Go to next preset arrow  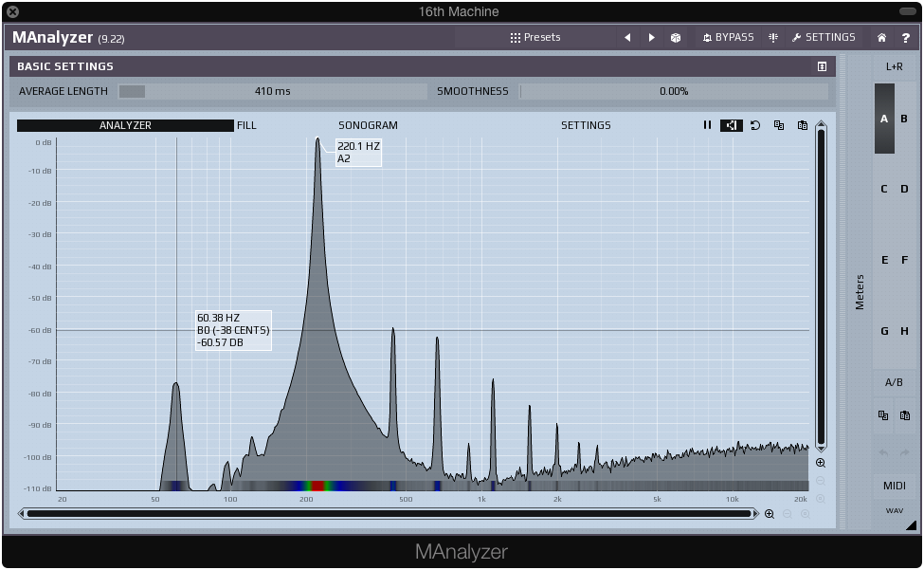651,37
